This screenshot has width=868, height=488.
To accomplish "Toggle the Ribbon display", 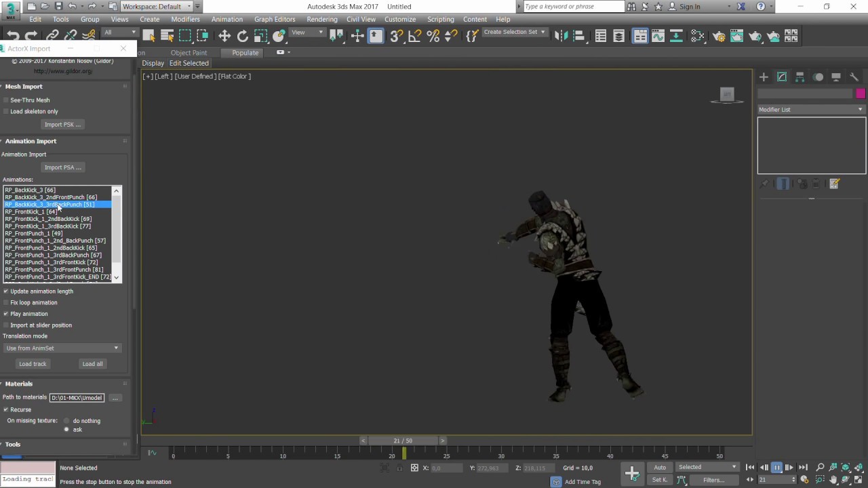I will click(640, 36).
